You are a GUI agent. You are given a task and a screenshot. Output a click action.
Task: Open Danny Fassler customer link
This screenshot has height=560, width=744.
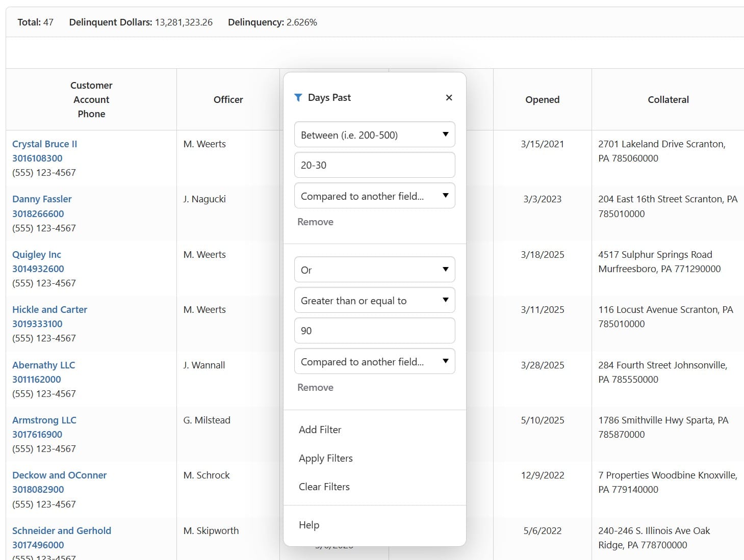coord(42,199)
